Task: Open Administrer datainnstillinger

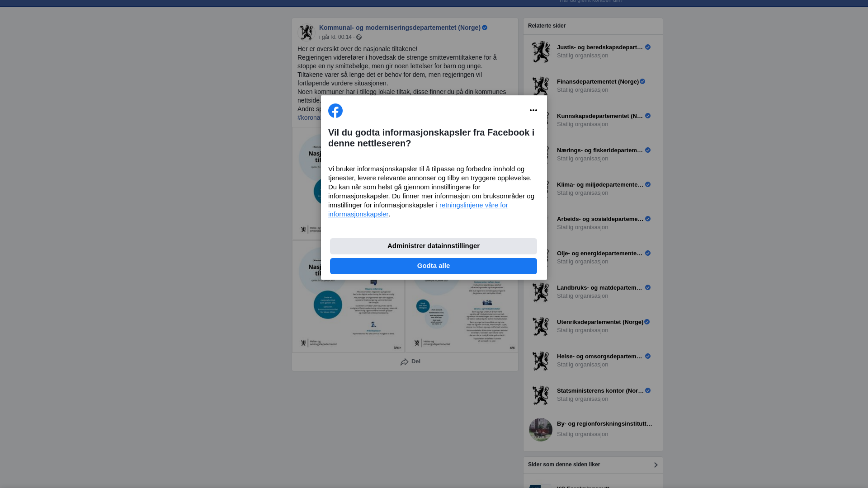Action: tap(434, 246)
